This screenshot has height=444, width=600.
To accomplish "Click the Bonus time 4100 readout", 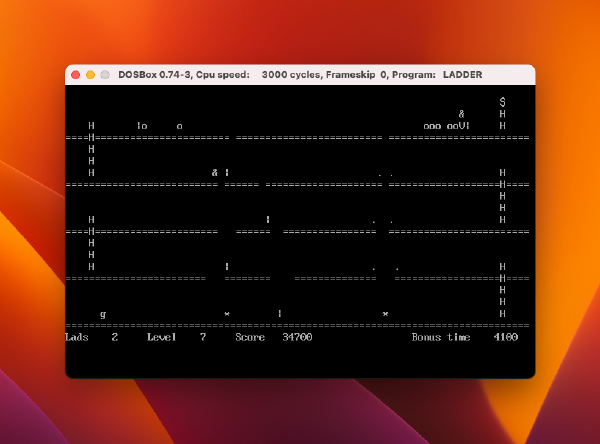I will point(464,337).
